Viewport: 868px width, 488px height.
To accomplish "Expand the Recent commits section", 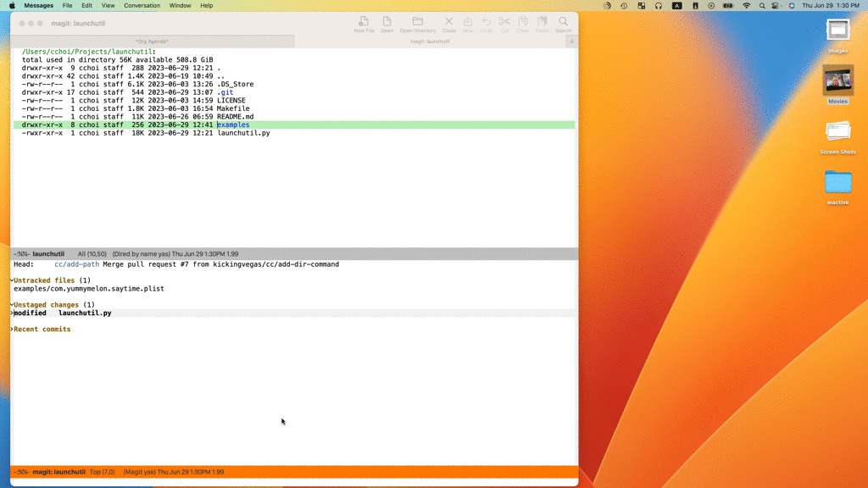I will (x=12, y=330).
